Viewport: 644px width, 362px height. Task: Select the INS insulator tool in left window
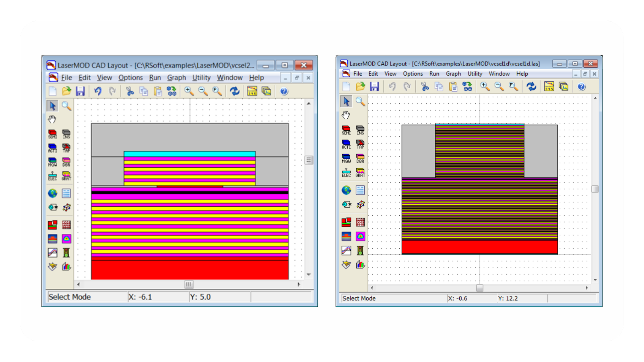66,134
